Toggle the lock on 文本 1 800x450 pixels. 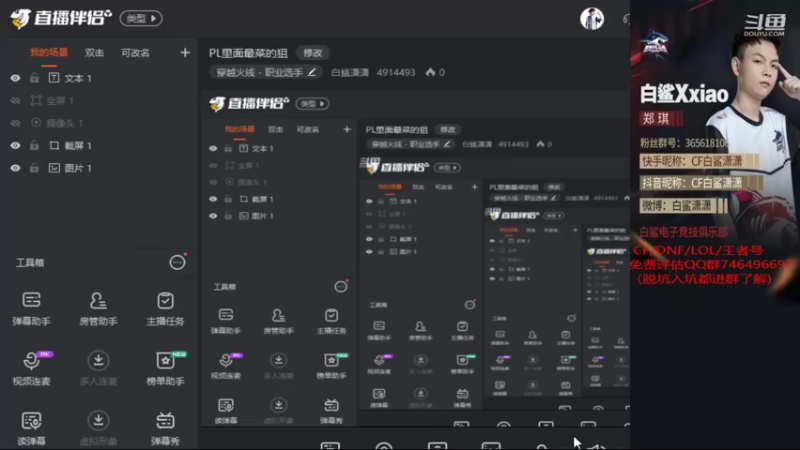[34, 78]
